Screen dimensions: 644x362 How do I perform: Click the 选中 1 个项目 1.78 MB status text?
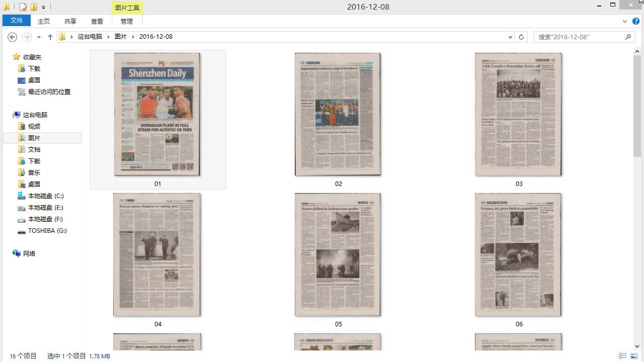coord(78,356)
